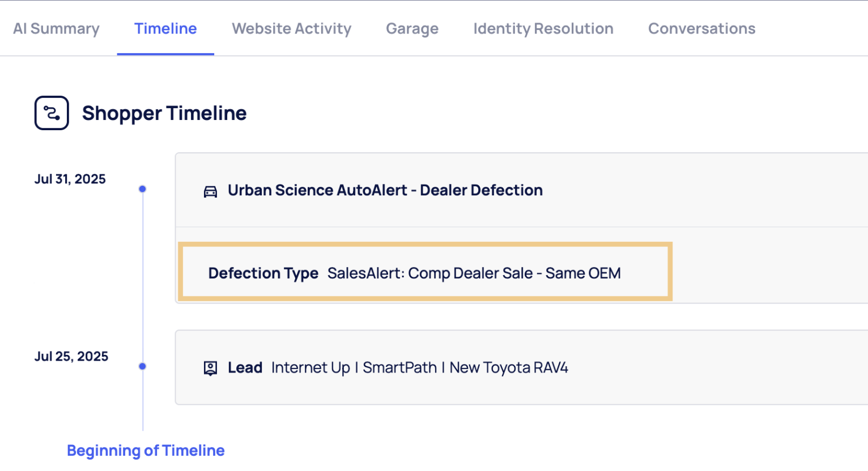Toggle the Timeline tab active state

tap(165, 28)
